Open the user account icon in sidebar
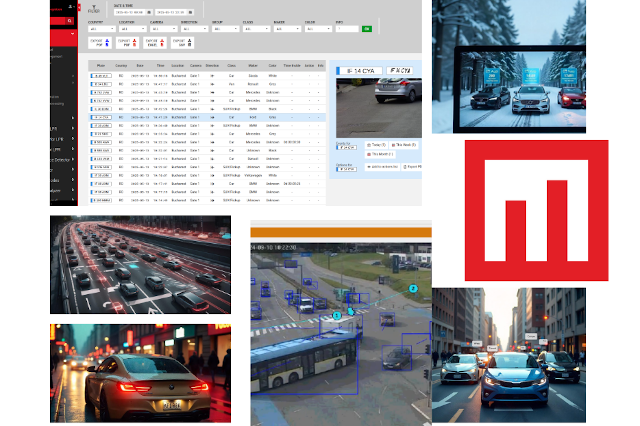Viewport: 640px width, 426px height. point(71,7)
